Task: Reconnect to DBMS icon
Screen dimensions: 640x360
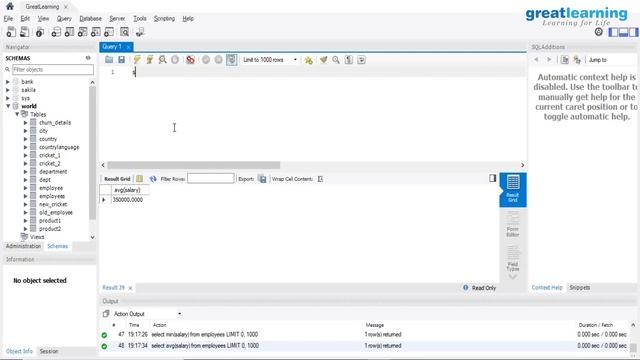Action: tap(140, 32)
